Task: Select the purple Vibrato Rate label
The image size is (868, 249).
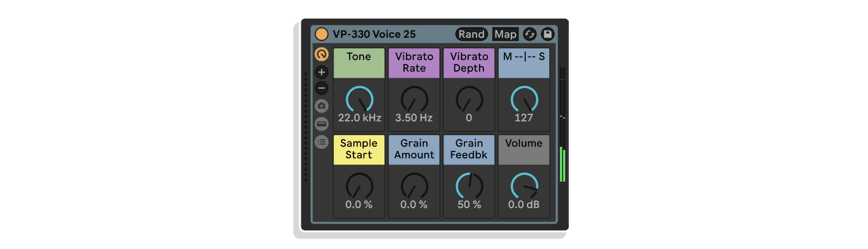Action: (x=414, y=63)
